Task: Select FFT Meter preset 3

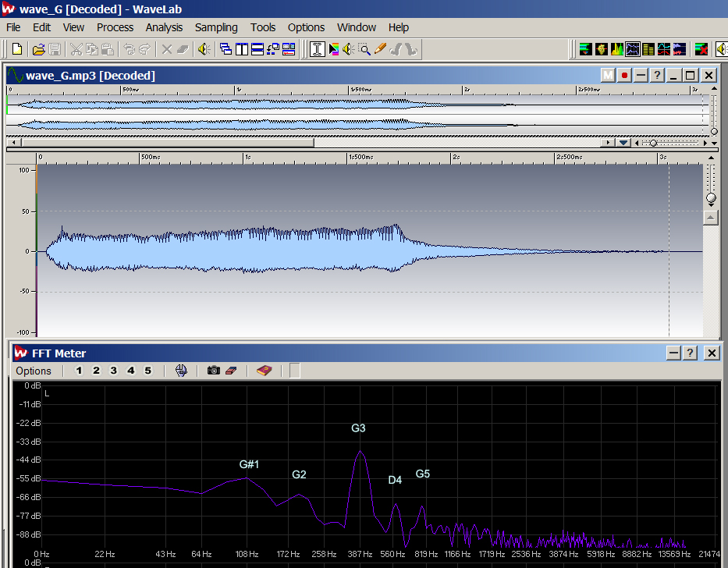Action: tap(113, 371)
